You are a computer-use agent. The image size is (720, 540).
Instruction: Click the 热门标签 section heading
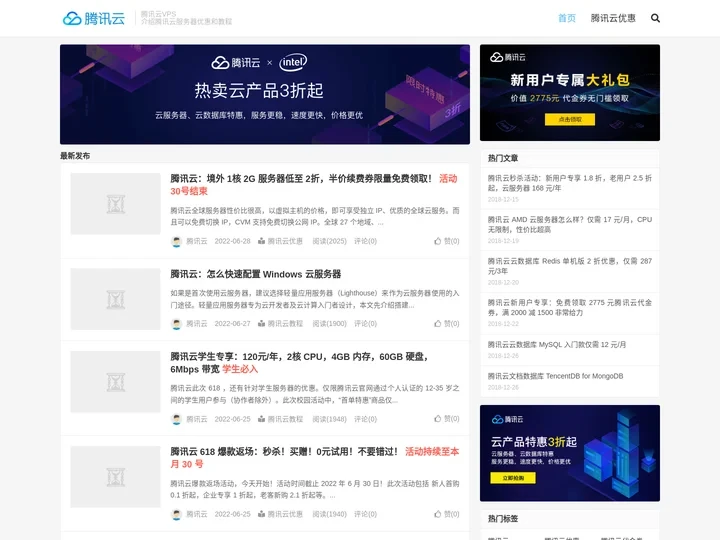click(503, 518)
